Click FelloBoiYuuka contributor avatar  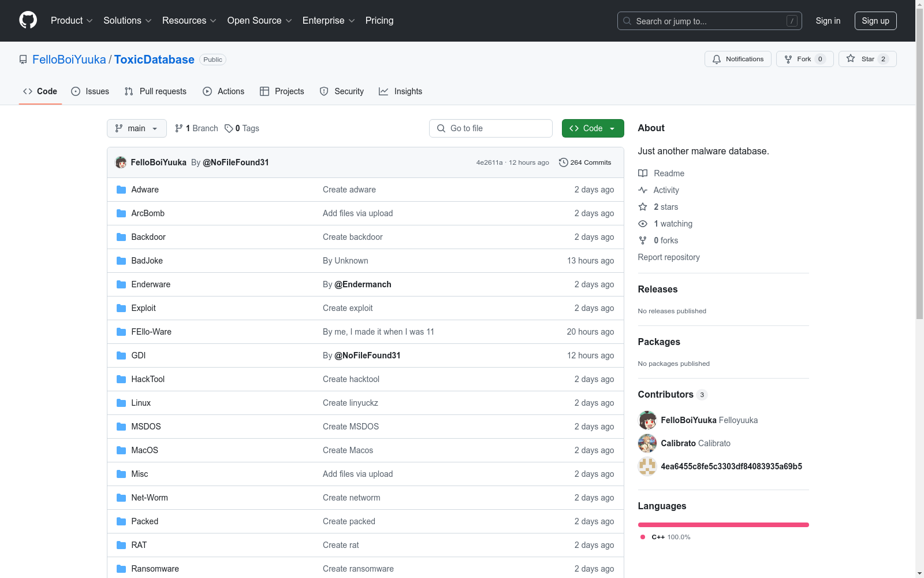click(647, 420)
